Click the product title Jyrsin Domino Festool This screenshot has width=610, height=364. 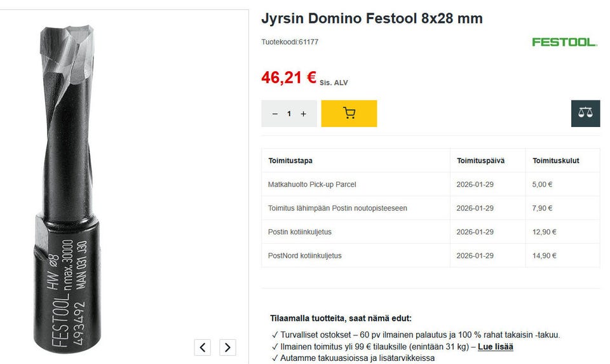pos(372,18)
